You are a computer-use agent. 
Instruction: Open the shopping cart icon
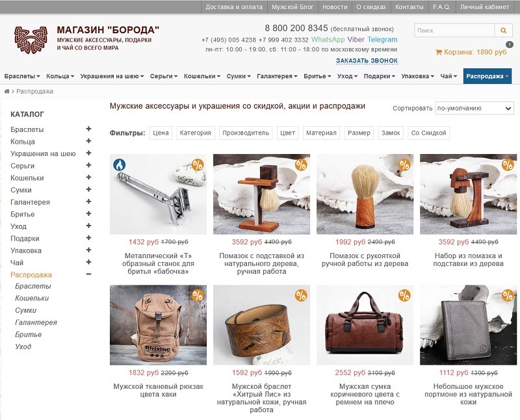[x=438, y=52]
